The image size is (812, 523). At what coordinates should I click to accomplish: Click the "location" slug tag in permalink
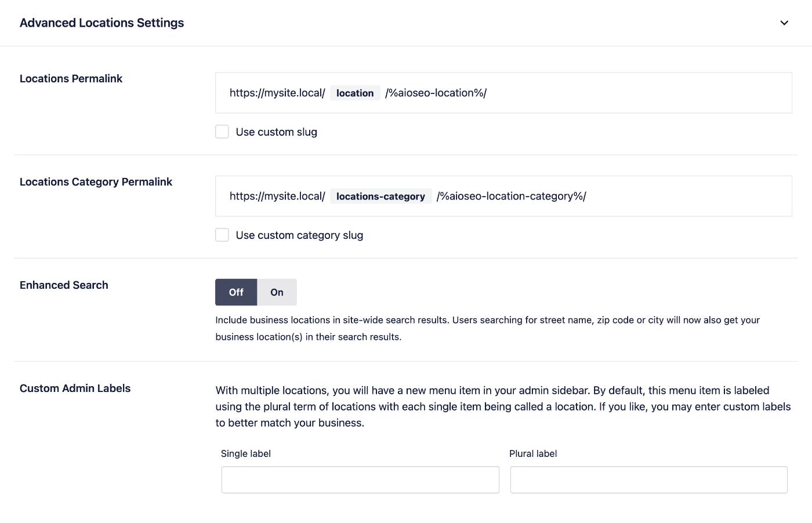point(355,93)
